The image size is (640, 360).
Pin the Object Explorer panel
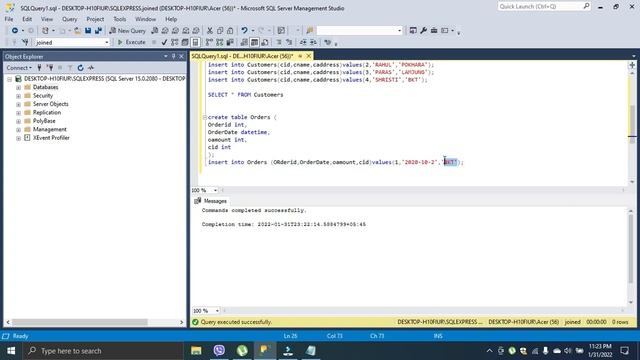click(173, 56)
